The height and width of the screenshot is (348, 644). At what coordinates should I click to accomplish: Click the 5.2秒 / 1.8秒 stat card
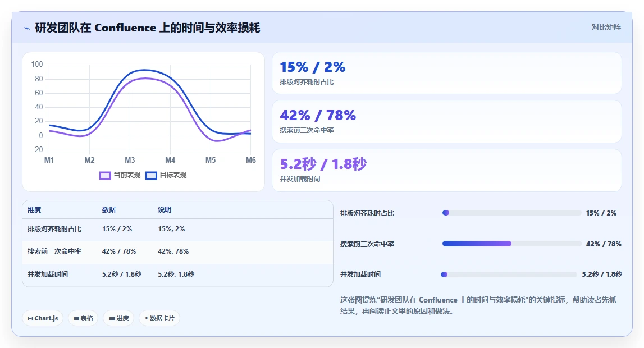[x=447, y=170]
